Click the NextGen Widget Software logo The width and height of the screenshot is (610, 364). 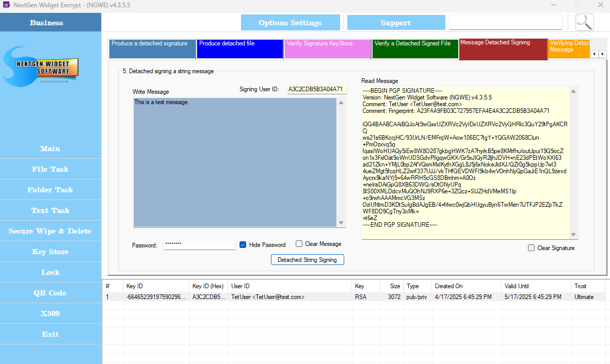pyautogui.click(x=41, y=67)
